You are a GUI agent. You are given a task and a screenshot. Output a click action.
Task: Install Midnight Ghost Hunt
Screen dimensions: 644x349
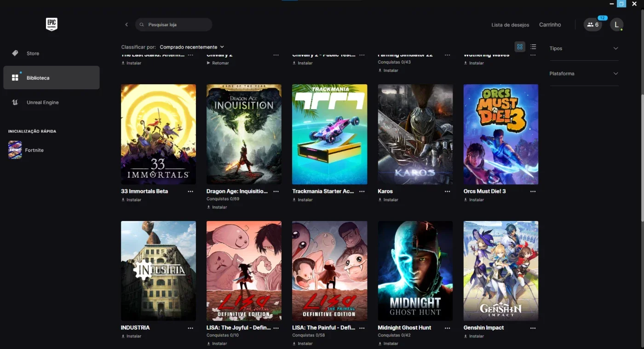pos(388,343)
